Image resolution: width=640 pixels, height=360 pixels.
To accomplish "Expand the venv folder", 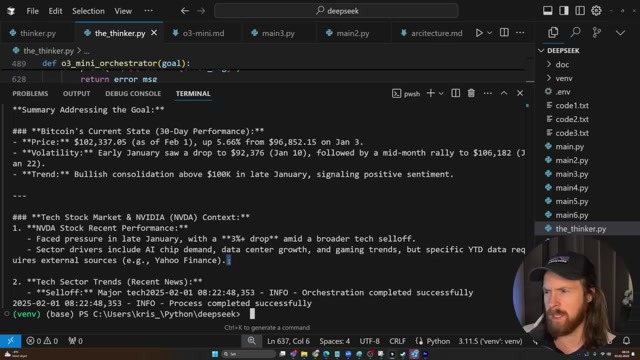I will [x=564, y=78].
